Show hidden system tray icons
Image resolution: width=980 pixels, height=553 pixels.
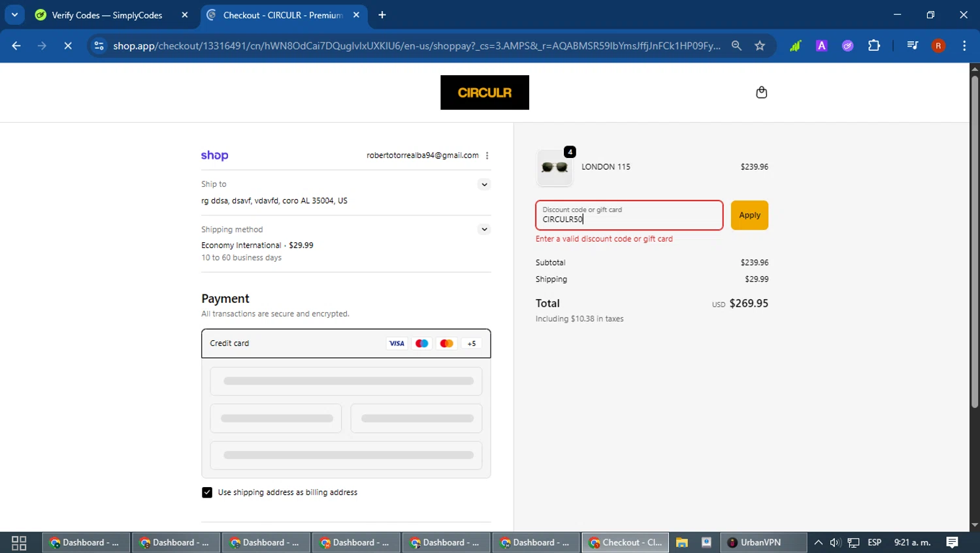818,543
